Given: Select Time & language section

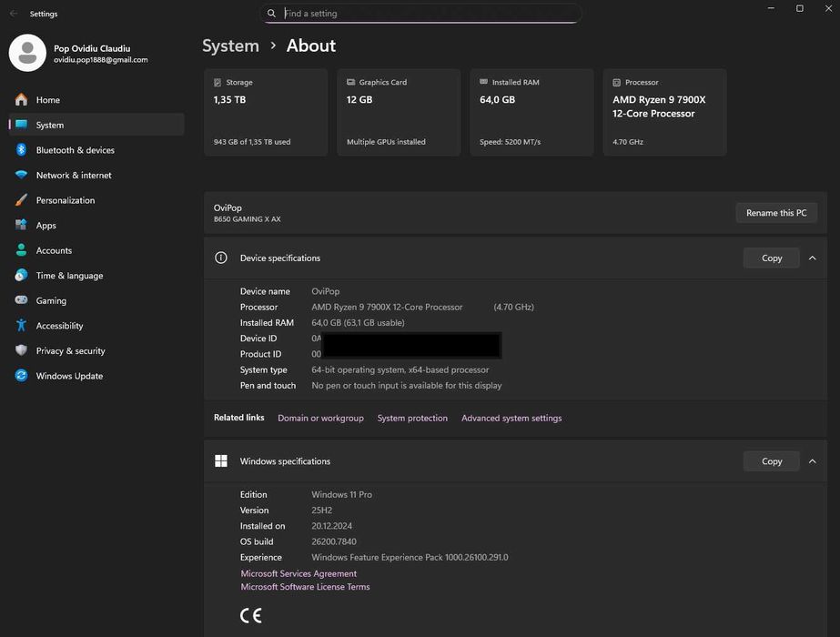Looking at the screenshot, I should 97,276.
